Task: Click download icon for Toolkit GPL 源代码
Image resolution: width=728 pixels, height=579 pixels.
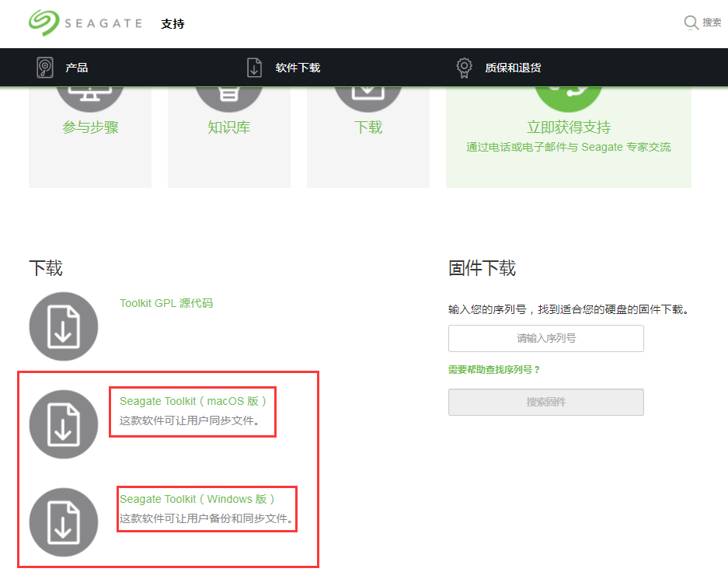Action: (x=64, y=326)
